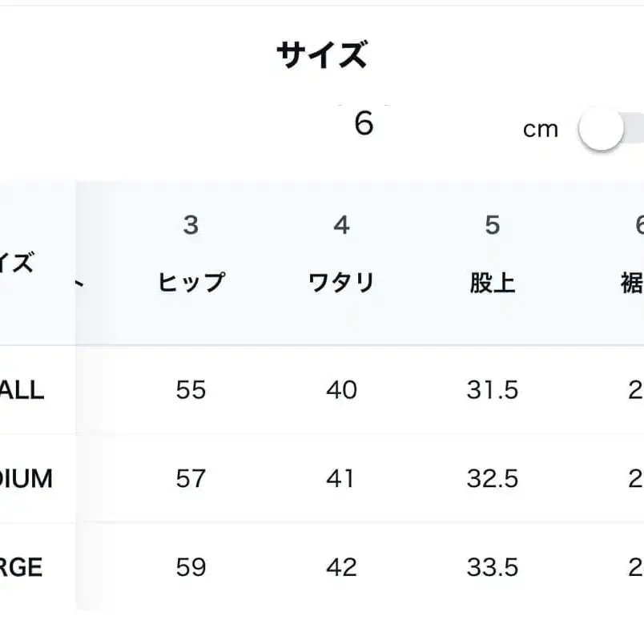Select the ワタリ column header

pyautogui.click(x=343, y=280)
